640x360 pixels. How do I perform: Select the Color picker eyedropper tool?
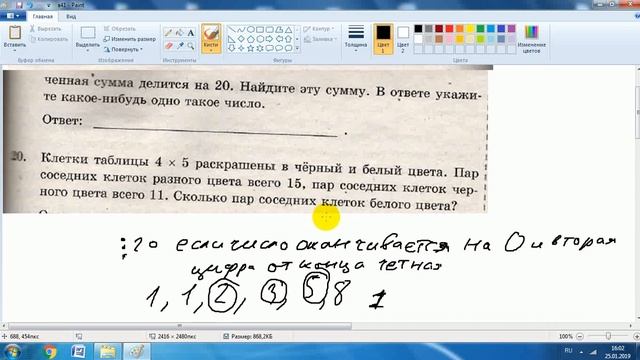click(179, 46)
